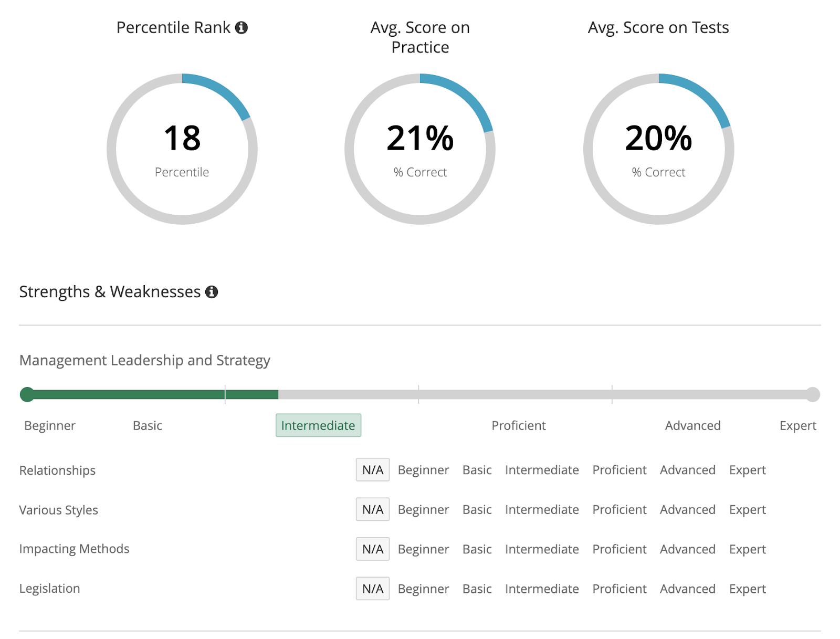Click the Proficient label under skill bar
Image resolution: width=840 pixels, height=639 pixels.
519,425
